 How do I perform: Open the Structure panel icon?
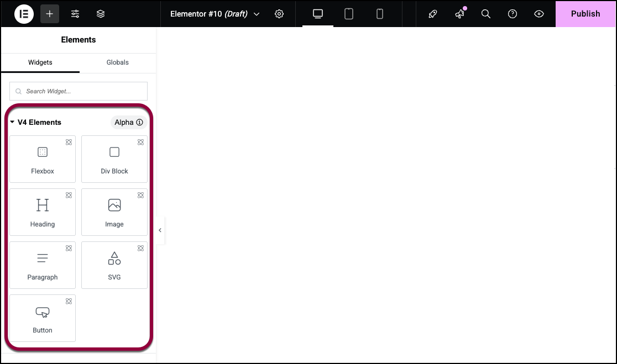101,14
